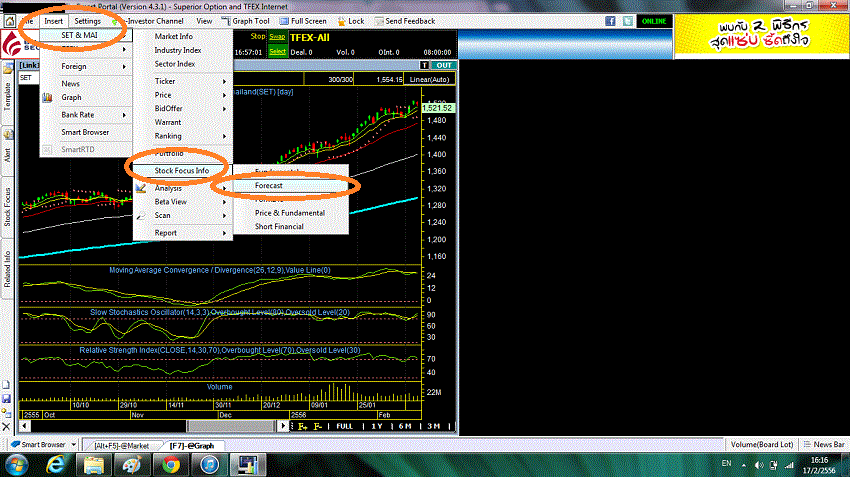This screenshot has width=850, height=477.
Task: Click the save disk icon in sidebar
Action: tap(7, 399)
